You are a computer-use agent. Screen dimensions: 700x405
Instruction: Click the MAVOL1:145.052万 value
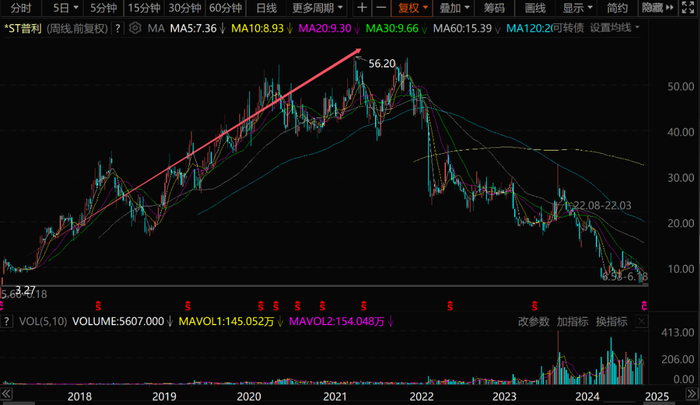[x=226, y=321]
